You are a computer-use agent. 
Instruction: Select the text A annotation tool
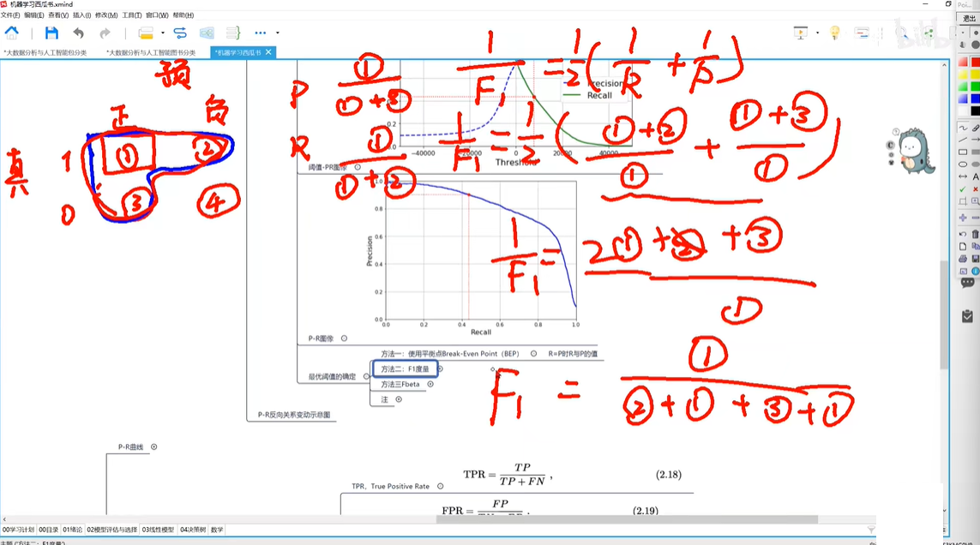[976, 177]
